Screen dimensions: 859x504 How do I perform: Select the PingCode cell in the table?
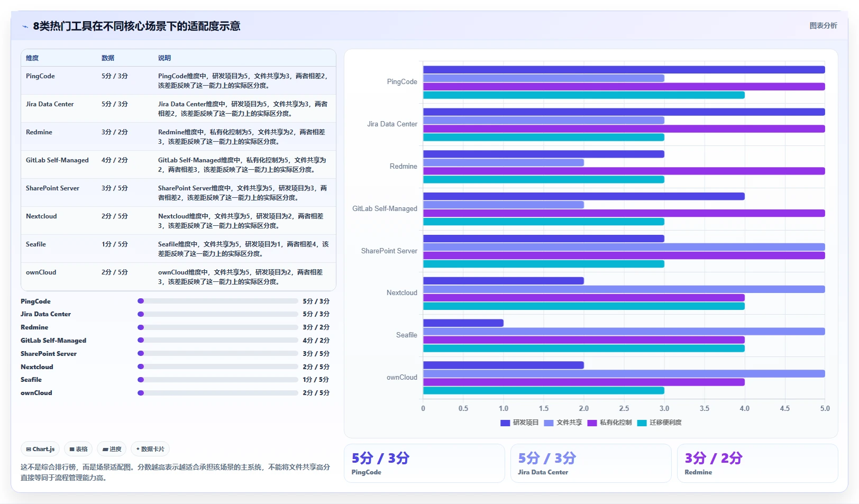pyautogui.click(x=40, y=76)
